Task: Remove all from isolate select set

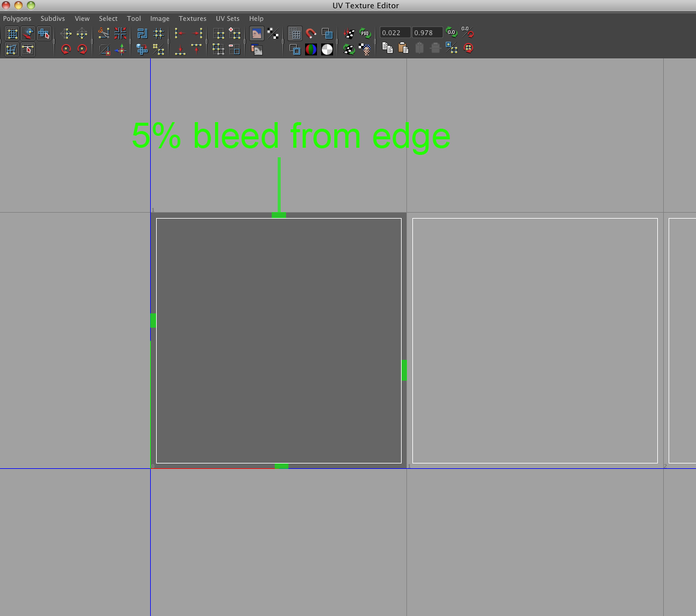Action: [x=218, y=49]
